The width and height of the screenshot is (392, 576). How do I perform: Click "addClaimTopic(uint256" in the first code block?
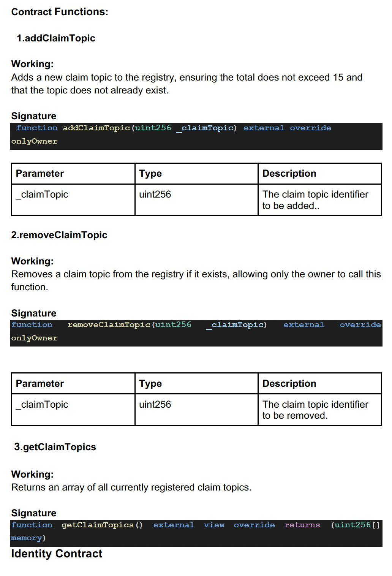[x=117, y=128]
